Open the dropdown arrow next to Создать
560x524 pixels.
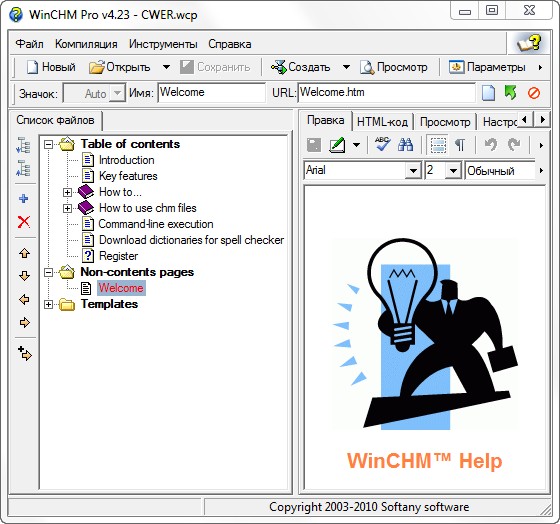point(346,67)
